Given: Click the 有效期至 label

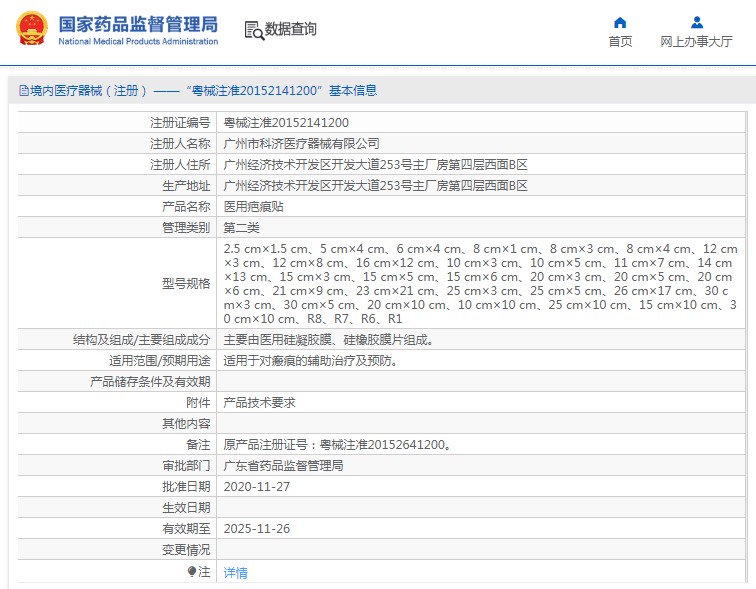Looking at the screenshot, I should click(186, 529).
